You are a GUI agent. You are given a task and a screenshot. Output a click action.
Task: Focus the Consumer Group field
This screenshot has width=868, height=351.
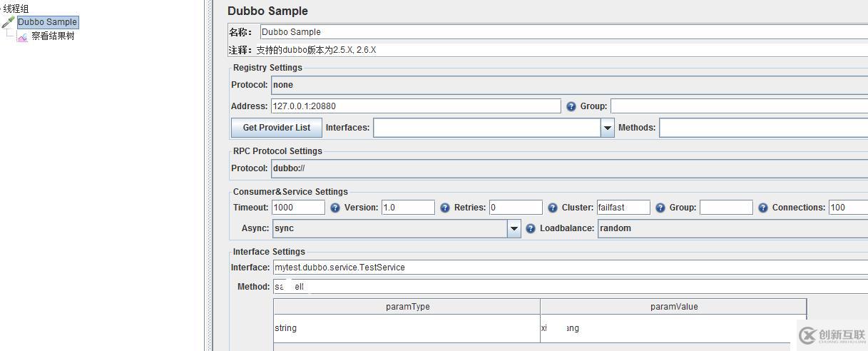726,208
